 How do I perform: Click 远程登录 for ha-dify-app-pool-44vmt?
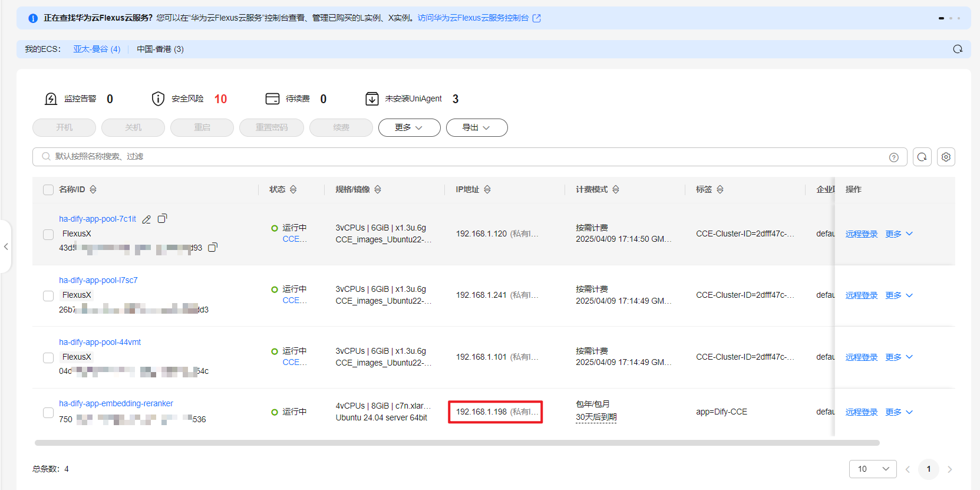click(x=861, y=357)
